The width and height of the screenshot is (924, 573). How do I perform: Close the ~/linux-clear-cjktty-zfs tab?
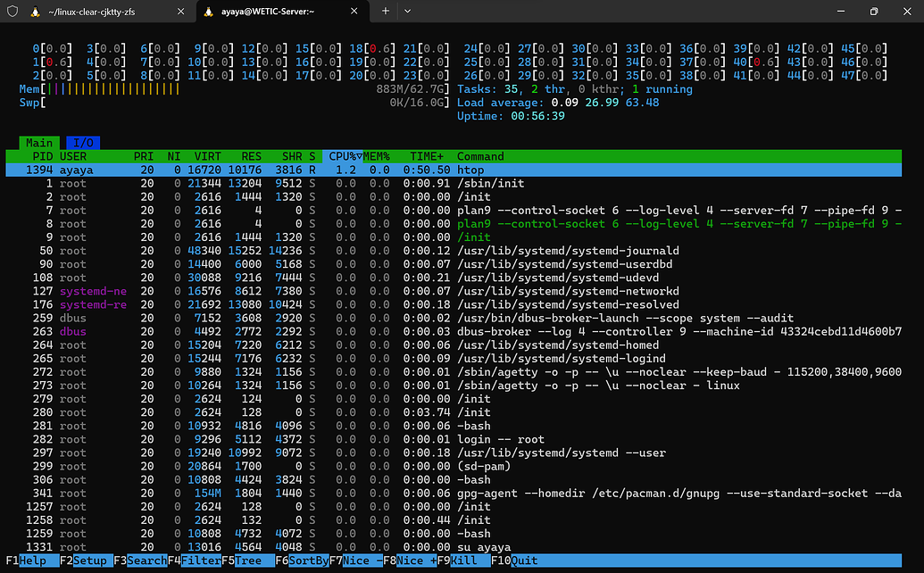(x=181, y=12)
